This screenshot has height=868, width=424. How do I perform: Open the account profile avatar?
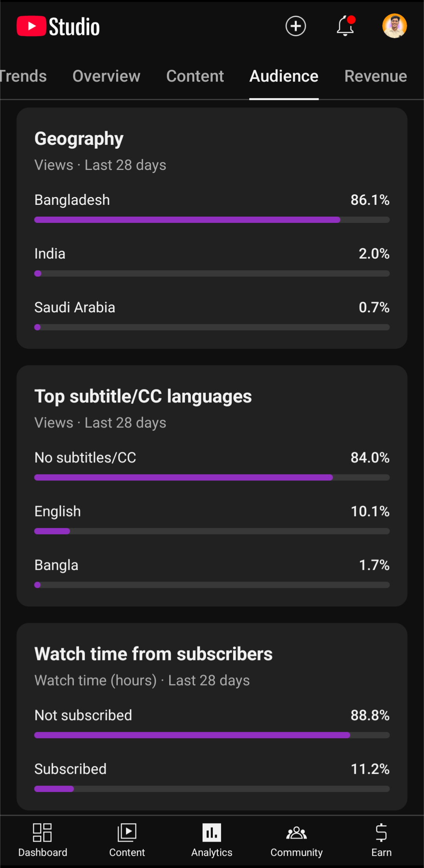click(x=395, y=26)
